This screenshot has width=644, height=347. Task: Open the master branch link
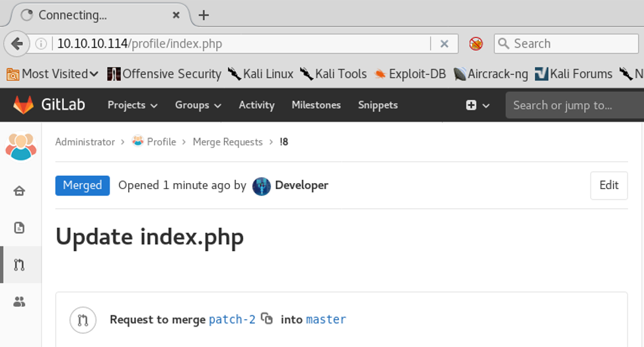coord(326,320)
